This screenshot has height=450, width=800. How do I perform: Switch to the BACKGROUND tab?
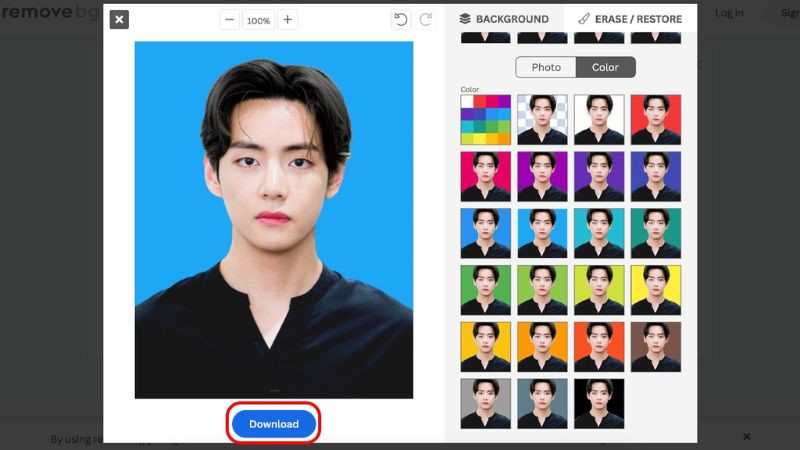pos(504,19)
